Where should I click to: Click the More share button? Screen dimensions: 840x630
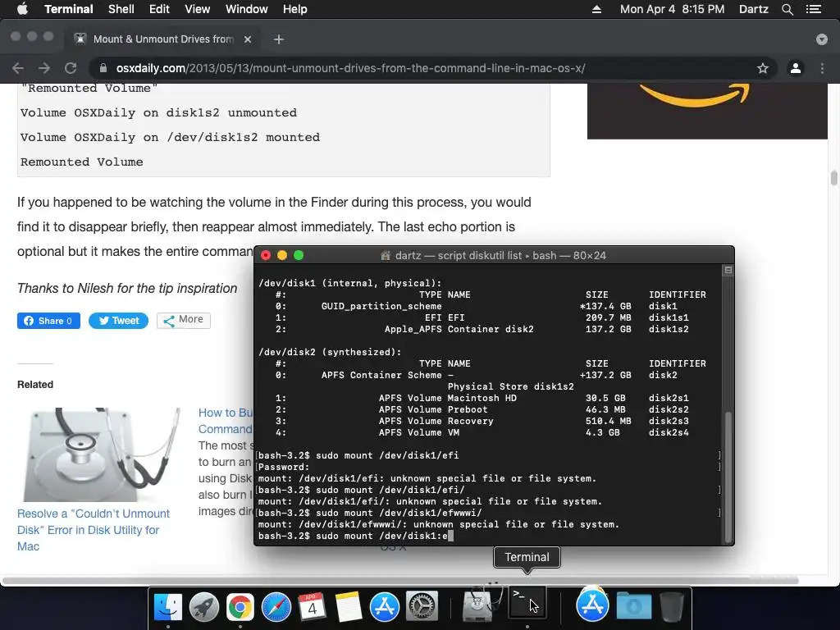point(184,321)
